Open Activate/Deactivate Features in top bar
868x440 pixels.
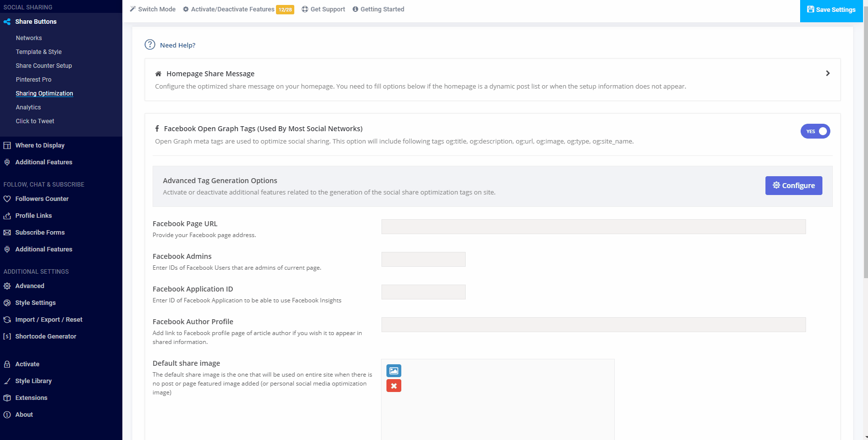tap(232, 9)
